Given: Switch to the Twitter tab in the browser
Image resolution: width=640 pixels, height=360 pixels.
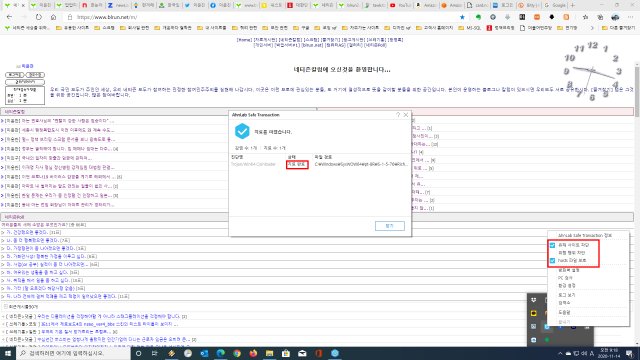Looking at the screenshot, I should point(195,5).
